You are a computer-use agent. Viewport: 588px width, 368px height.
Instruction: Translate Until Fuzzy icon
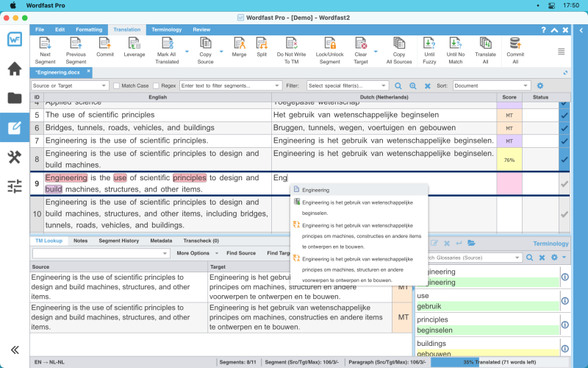pos(429,43)
